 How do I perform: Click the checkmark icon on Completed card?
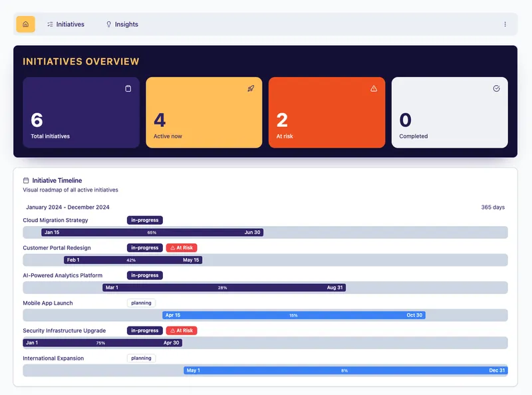tap(496, 88)
